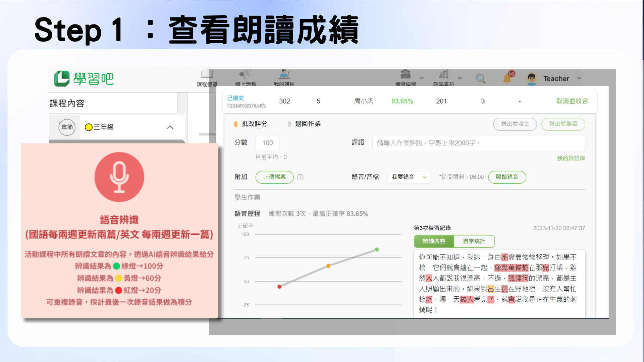Click the 已繳交 status text
The image size is (644, 362).
coord(235,98)
